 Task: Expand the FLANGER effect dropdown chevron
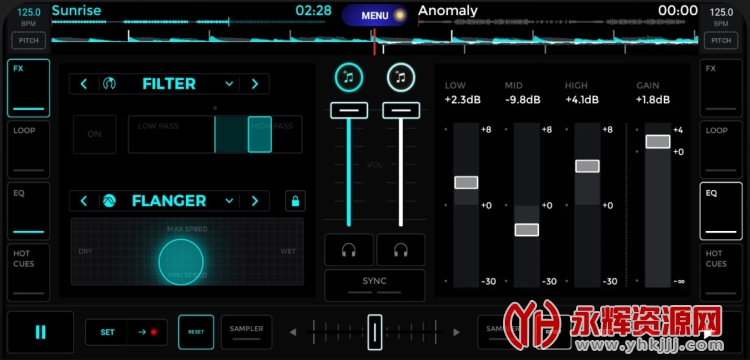click(229, 201)
